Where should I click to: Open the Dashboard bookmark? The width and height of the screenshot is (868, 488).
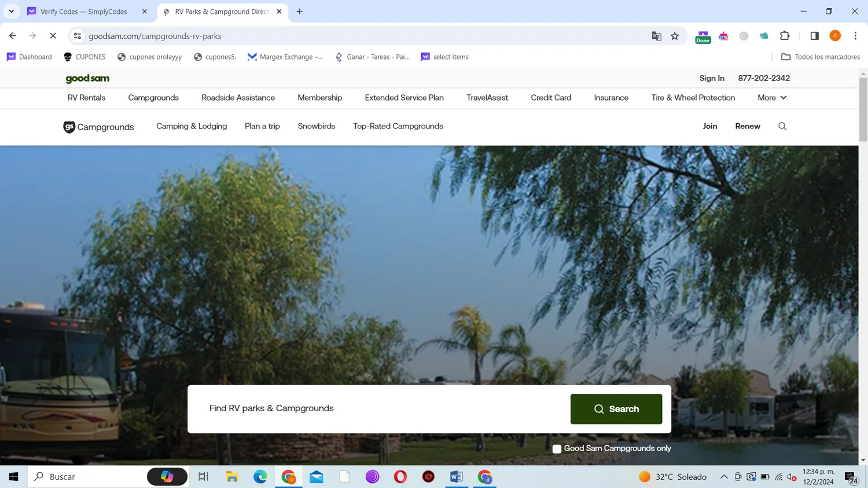[30, 57]
